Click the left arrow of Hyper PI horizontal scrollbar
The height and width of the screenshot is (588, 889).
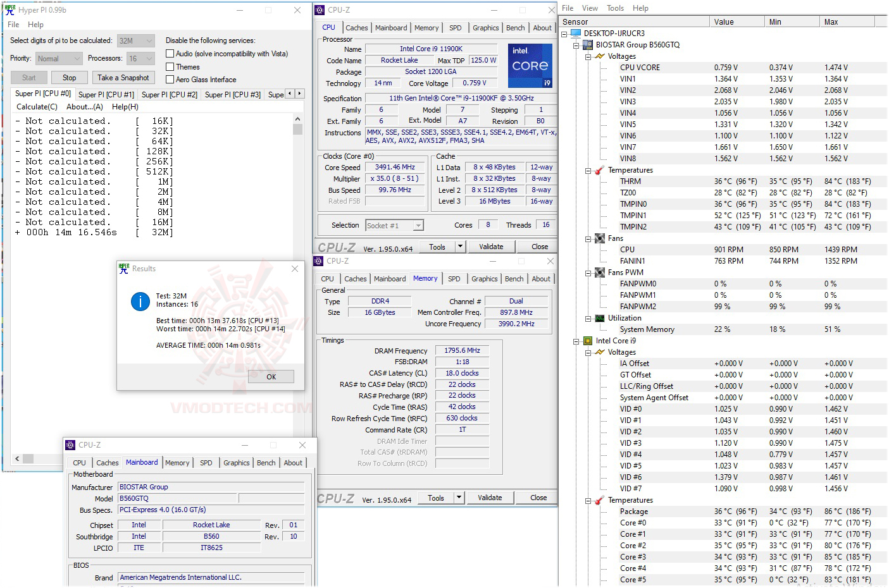[x=17, y=459]
